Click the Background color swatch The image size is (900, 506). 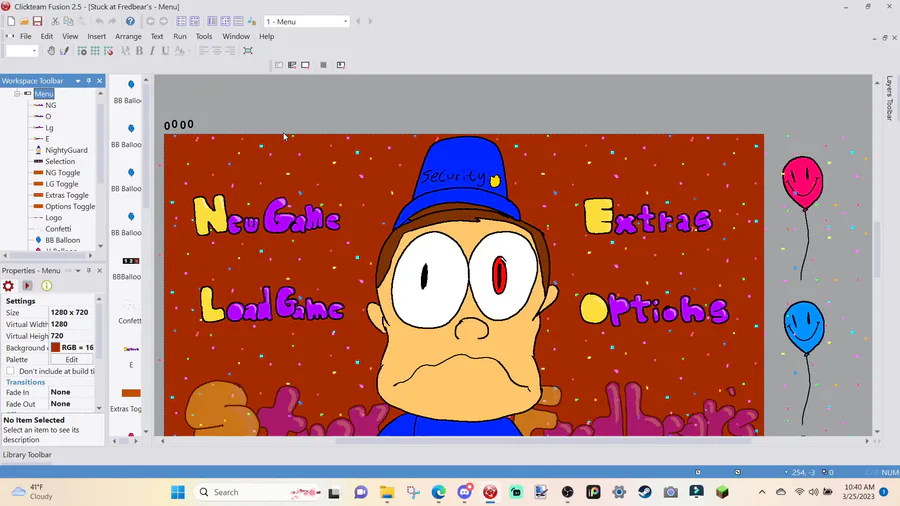[56, 347]
